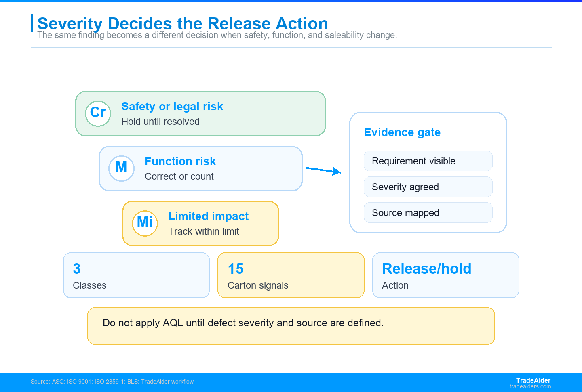Click the TradeAider brand name

(x=533, y=380)
